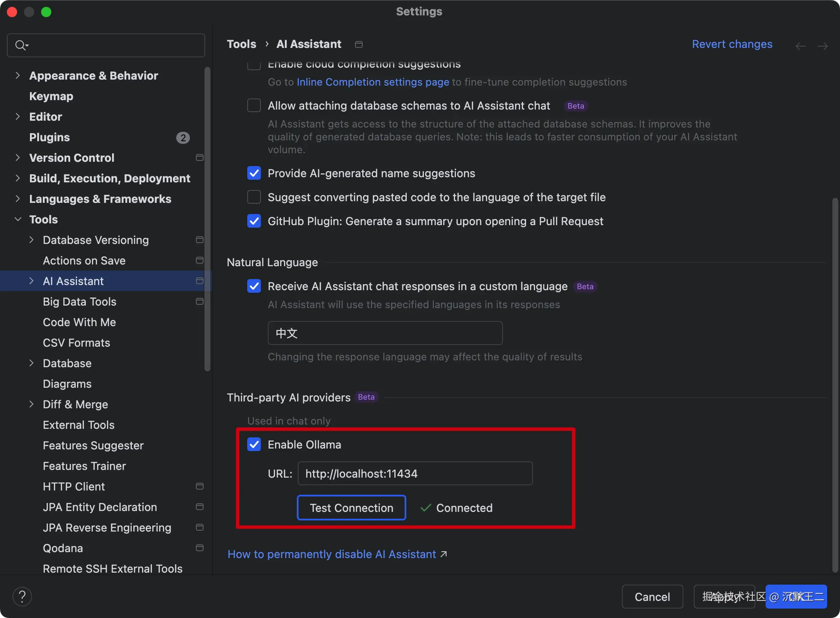Screen dimensions: 840x618
Task: Click the help question mark icon
Action: (x=22, y=597)
